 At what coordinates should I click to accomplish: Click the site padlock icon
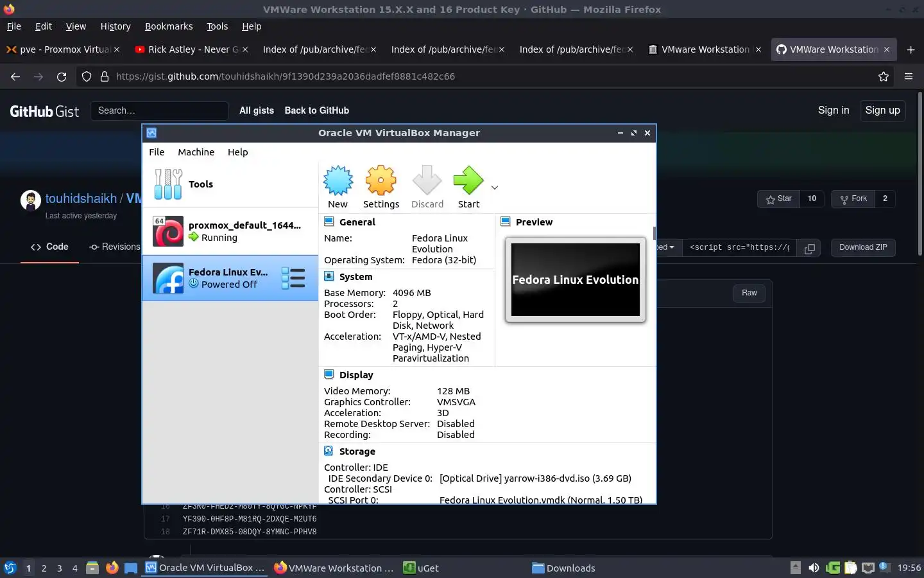coord(105,76)
